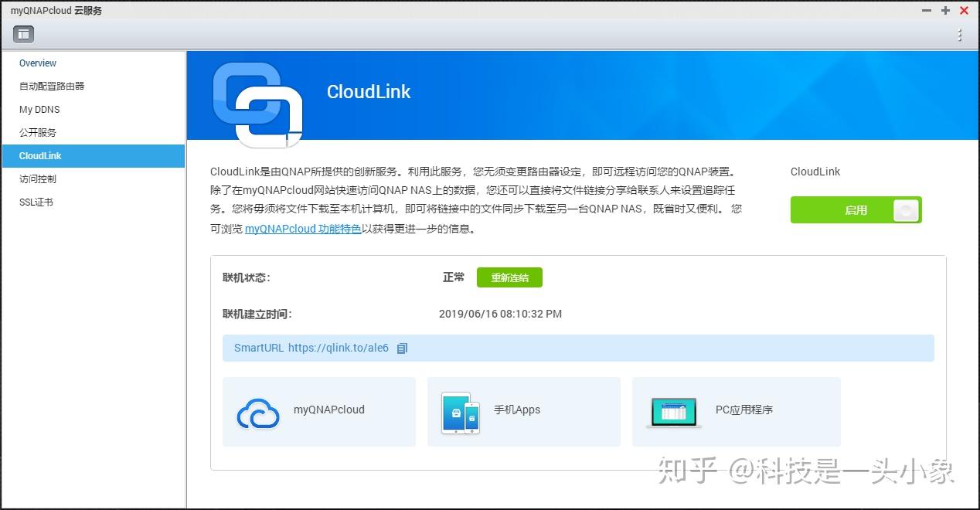Open the myQNAPcloud card

point(319,412)
